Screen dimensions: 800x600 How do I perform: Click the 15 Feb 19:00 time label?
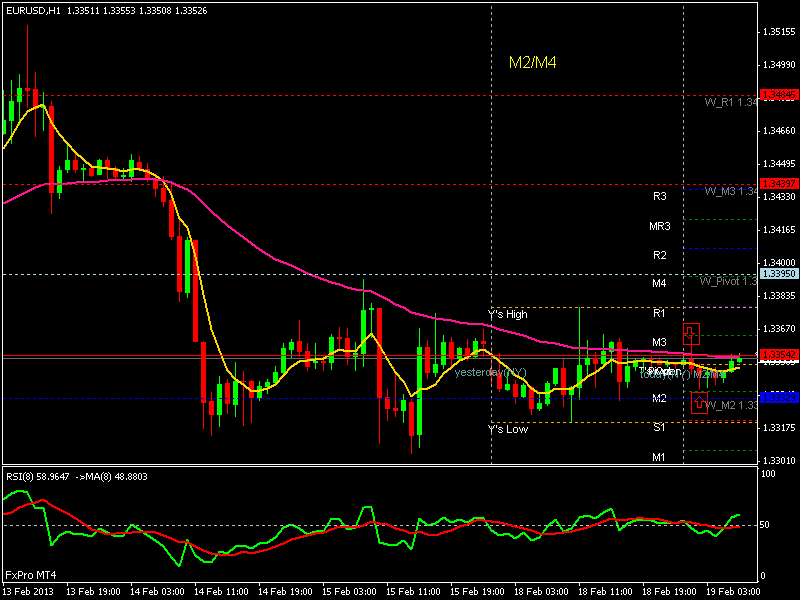point(478,592)
